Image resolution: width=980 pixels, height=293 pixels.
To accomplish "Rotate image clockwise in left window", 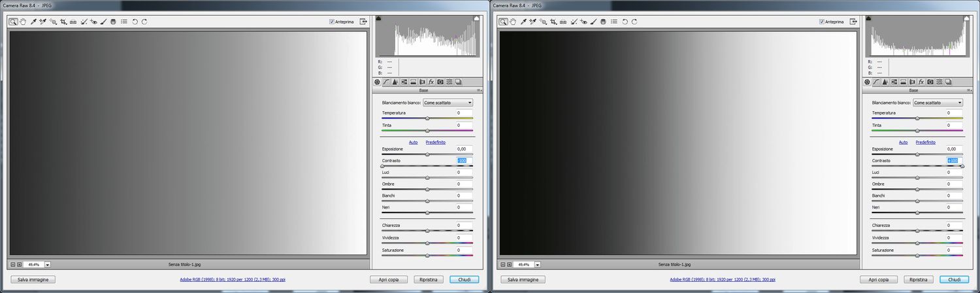I will tap(144, 22).
